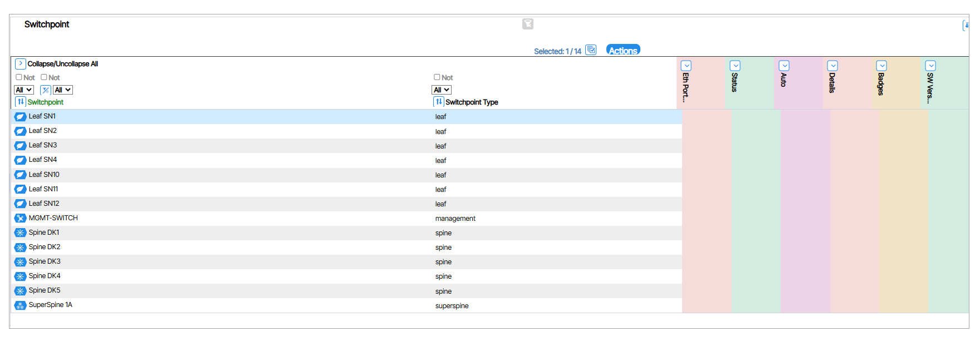Click the Spine DK2 snowflake icon

tap(21, 248)
